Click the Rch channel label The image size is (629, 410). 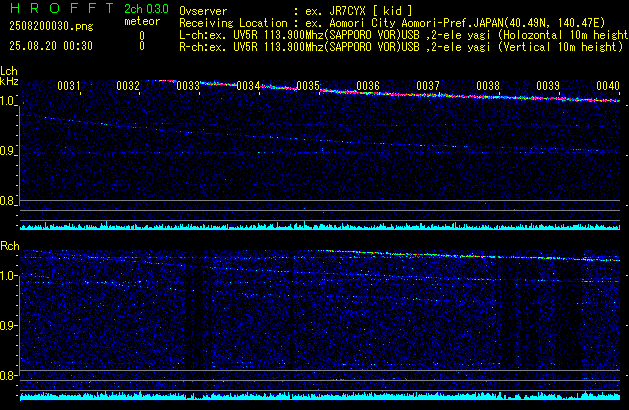pyautogui.click(x=10, y=246)
